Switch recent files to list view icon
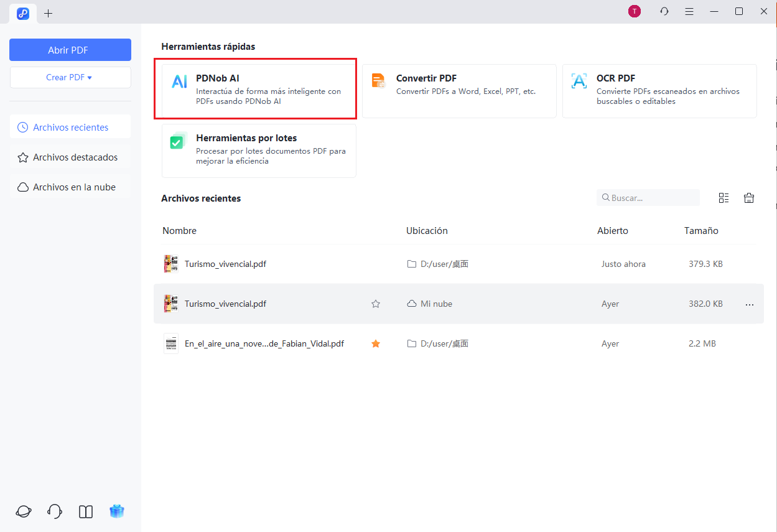This screenshot has height=532, width=777. click(723, 198)
